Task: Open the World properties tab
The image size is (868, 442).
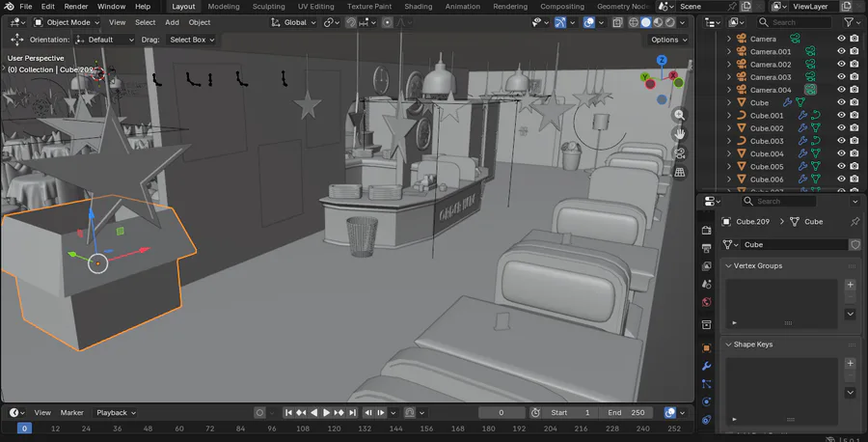Action: 706,302
